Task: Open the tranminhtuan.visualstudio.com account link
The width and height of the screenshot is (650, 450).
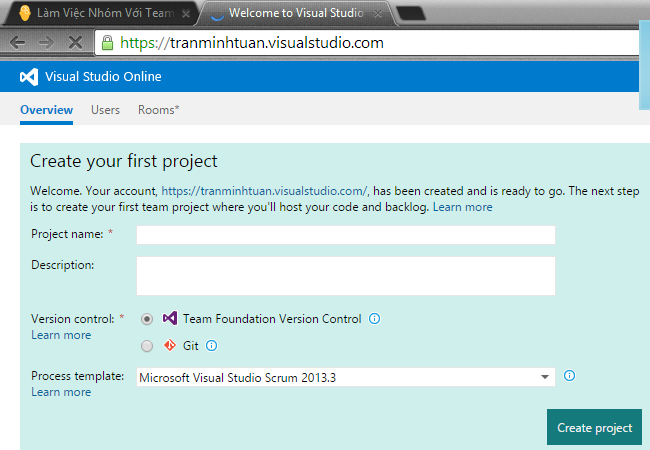Action: 264,191
